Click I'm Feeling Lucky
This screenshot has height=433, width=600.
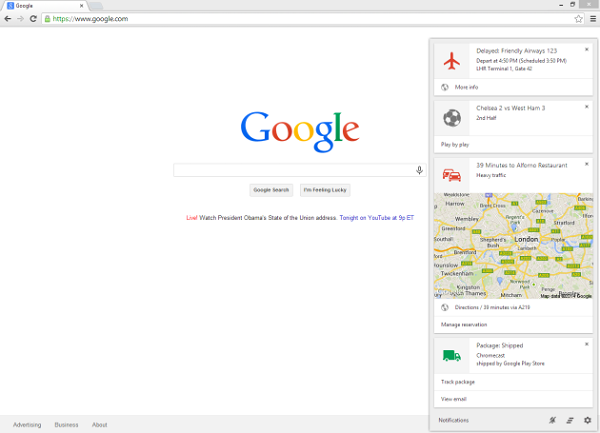(325, 190)
